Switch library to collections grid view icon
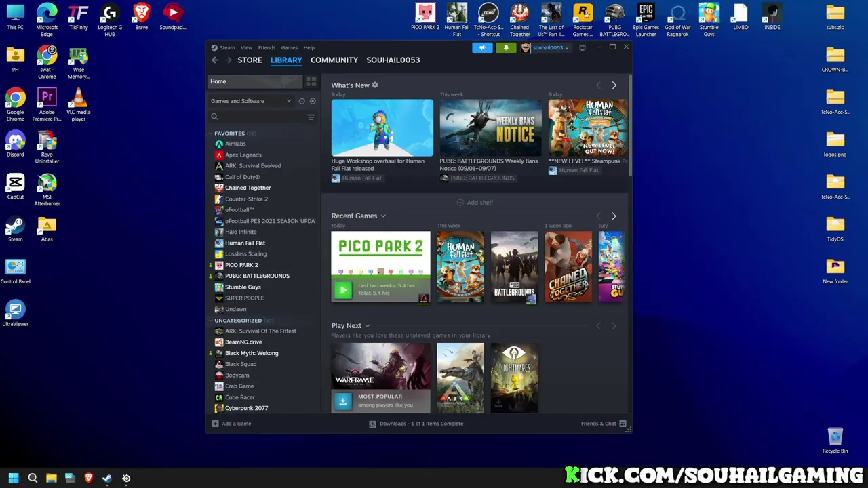This screenshot has height=488, width=868. click(x=311, y=81)
